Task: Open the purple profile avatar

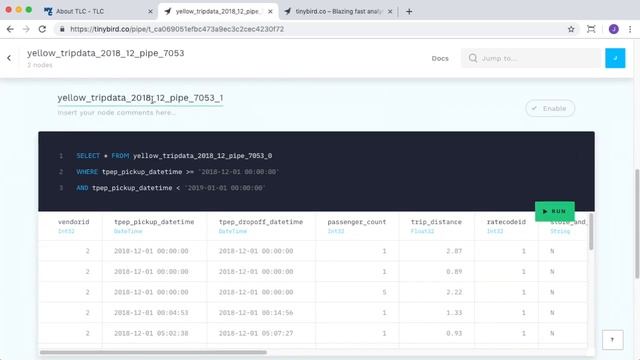Action: point(613,29)
